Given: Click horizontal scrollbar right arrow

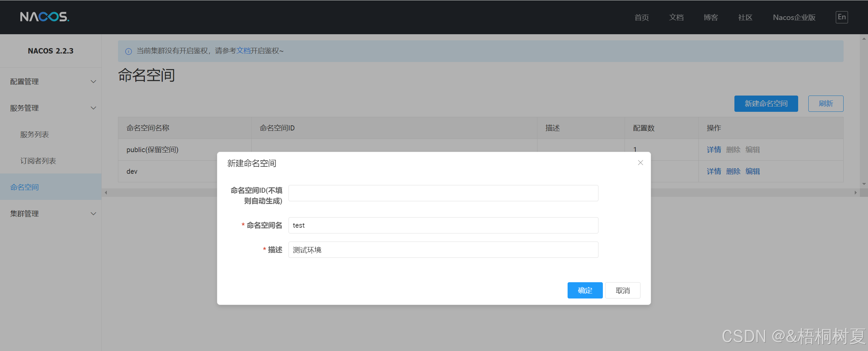Looking at the screenshot, I should point(855,193).
